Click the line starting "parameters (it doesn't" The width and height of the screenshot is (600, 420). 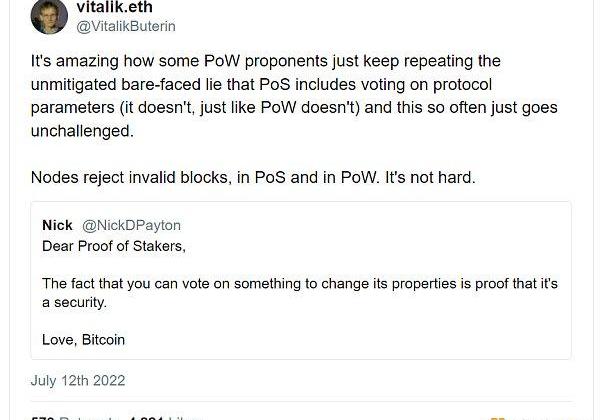point(282,108)
